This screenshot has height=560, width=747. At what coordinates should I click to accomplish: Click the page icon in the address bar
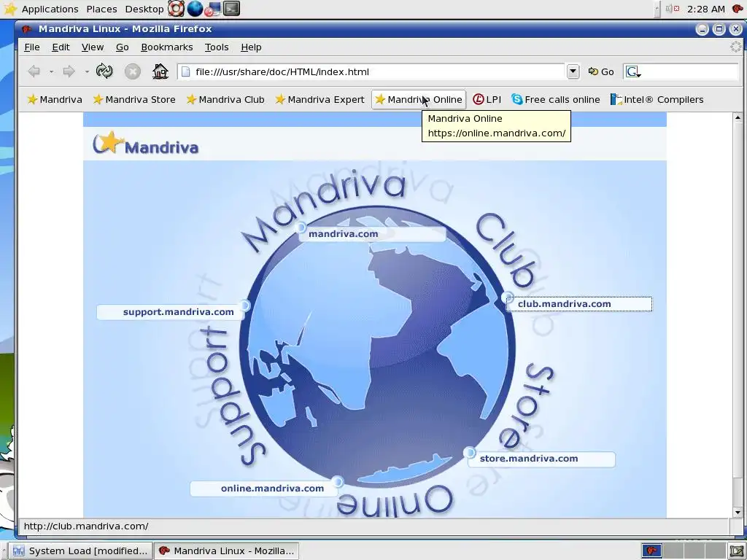coord(186,71)
